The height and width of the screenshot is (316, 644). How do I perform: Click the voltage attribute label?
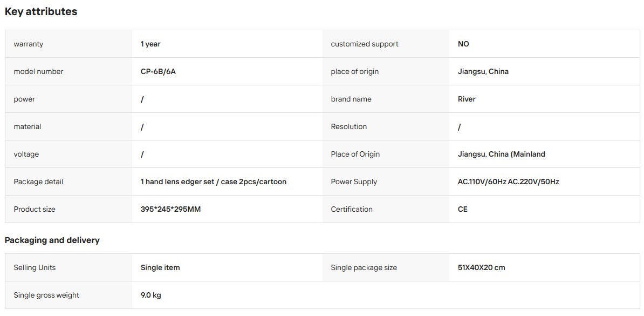[x=26, y=154]
